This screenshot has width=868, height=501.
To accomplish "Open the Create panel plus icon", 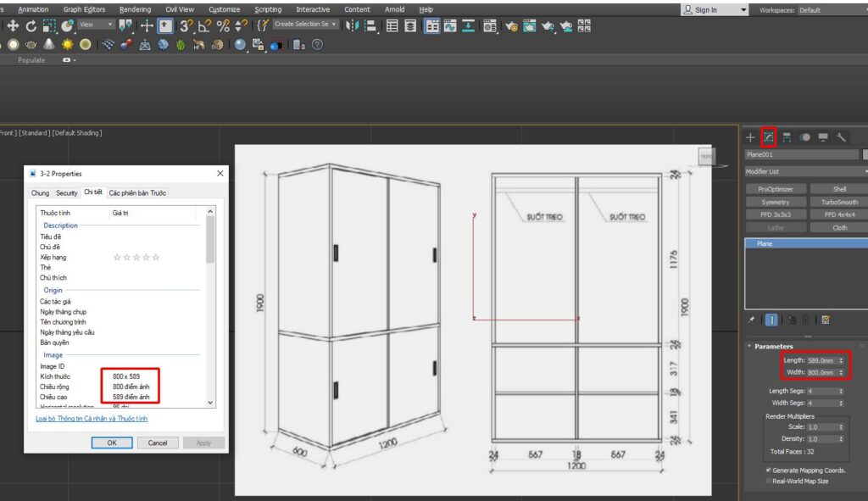I will [x=750, y=136].
